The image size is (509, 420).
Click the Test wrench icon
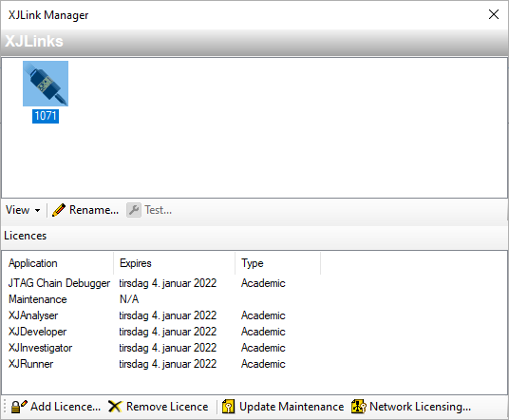pos(134,210)
